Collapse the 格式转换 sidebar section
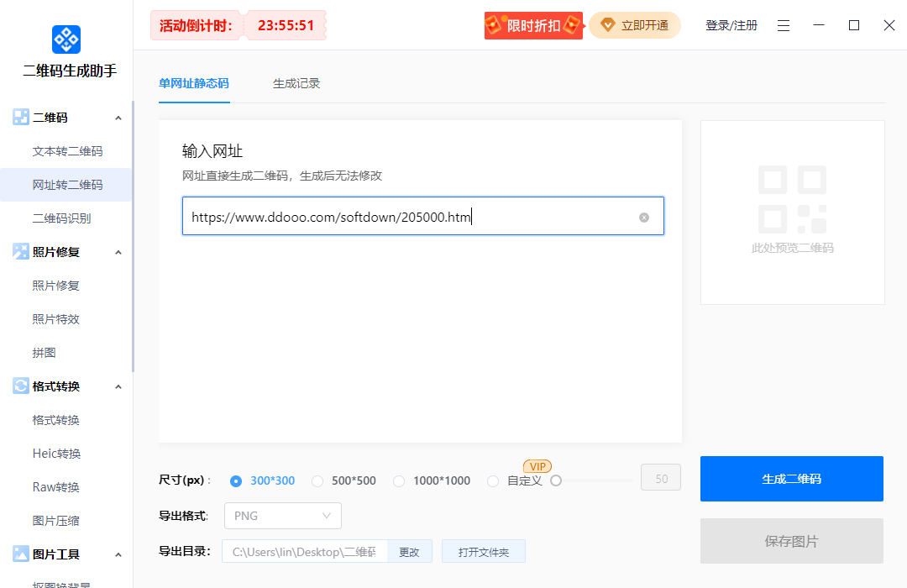Viewport: 907px width, 588px height. (x=118, y=386)
